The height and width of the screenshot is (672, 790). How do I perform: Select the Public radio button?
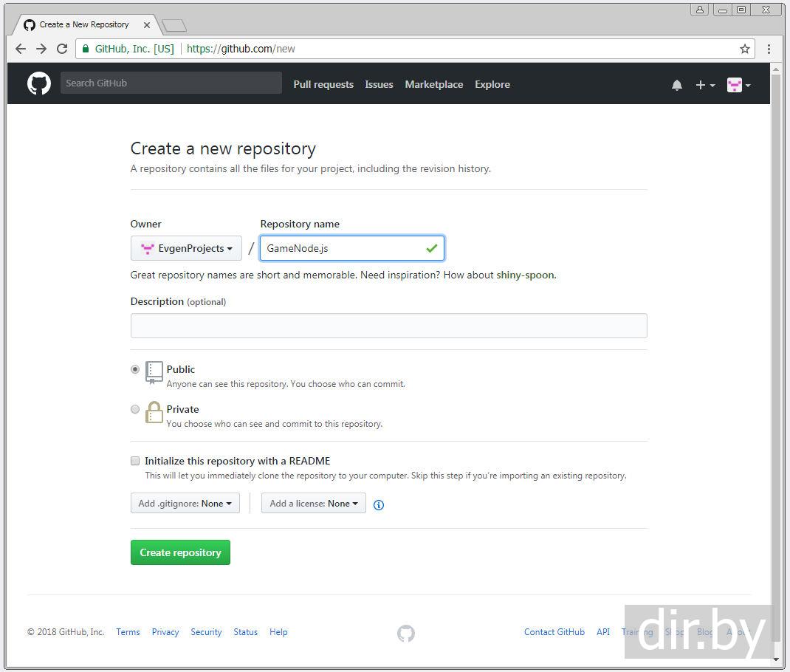coord(135,369)
